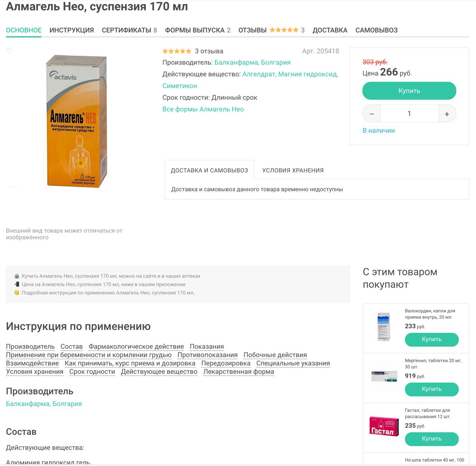Screen dimensions: 476x466
Task: Follow the Балканфарма, Болгария manufacturer link
Action: tap(253, 63)
